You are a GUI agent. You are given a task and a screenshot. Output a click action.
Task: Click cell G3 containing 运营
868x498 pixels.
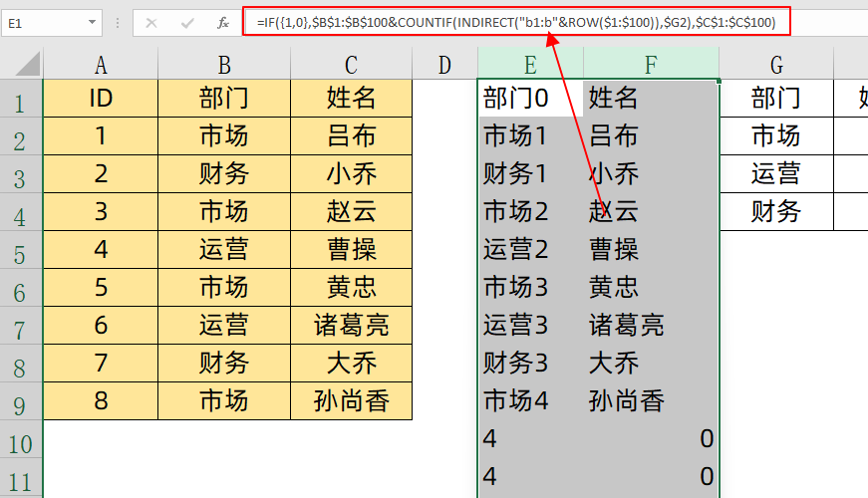pos(776,173)
